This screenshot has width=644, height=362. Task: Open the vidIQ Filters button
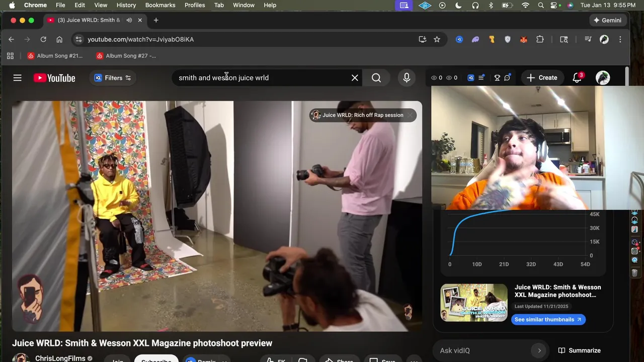[113, 78]
